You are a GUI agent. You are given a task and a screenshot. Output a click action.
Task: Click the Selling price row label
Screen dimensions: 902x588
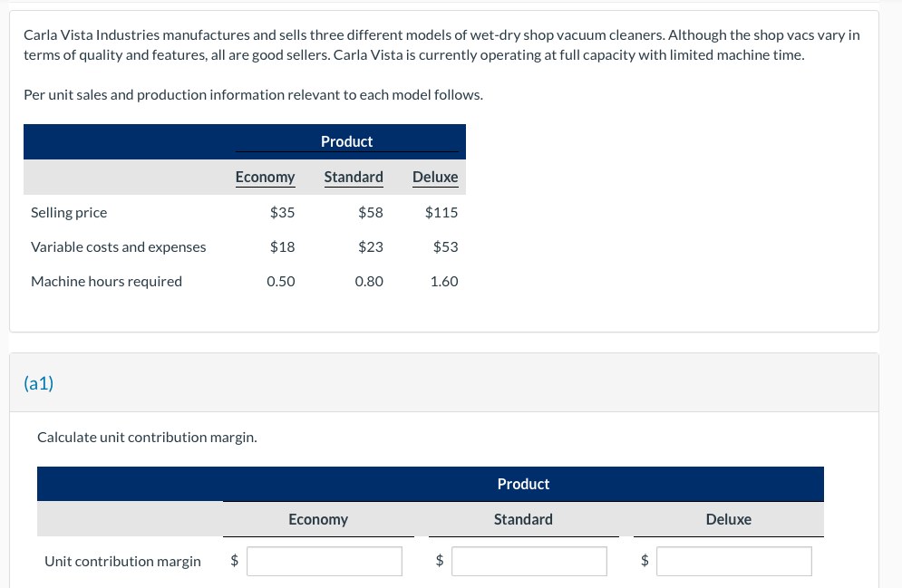pyautogui.click(x=69, y=212)
